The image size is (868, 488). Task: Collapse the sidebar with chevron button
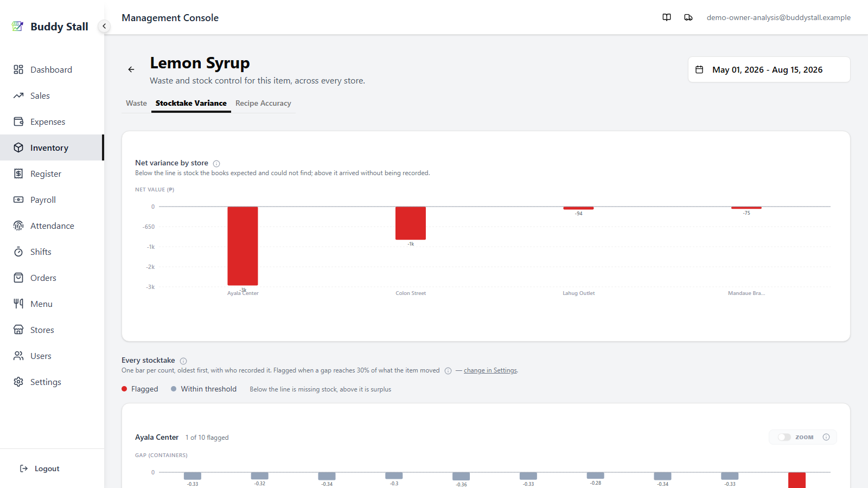coord(104,26)
